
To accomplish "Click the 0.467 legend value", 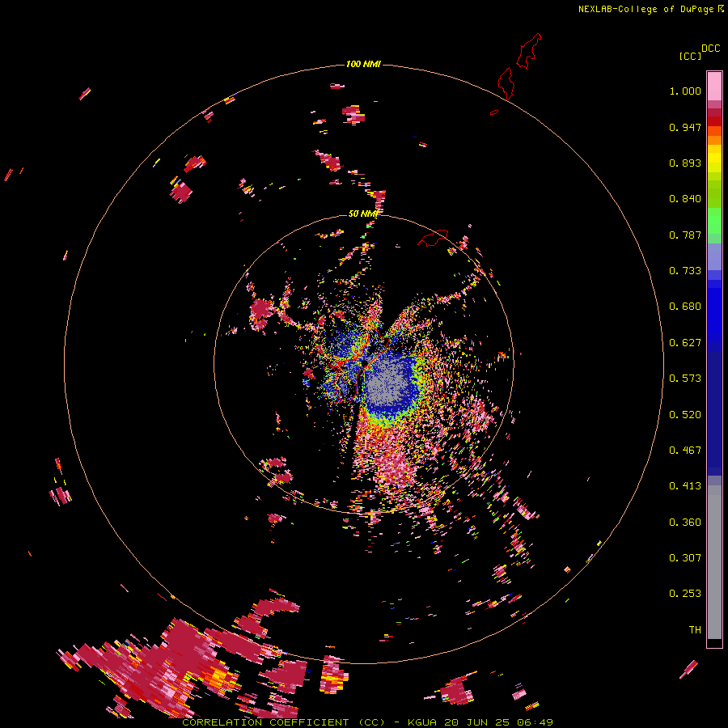I will click(x=685, y=451).
